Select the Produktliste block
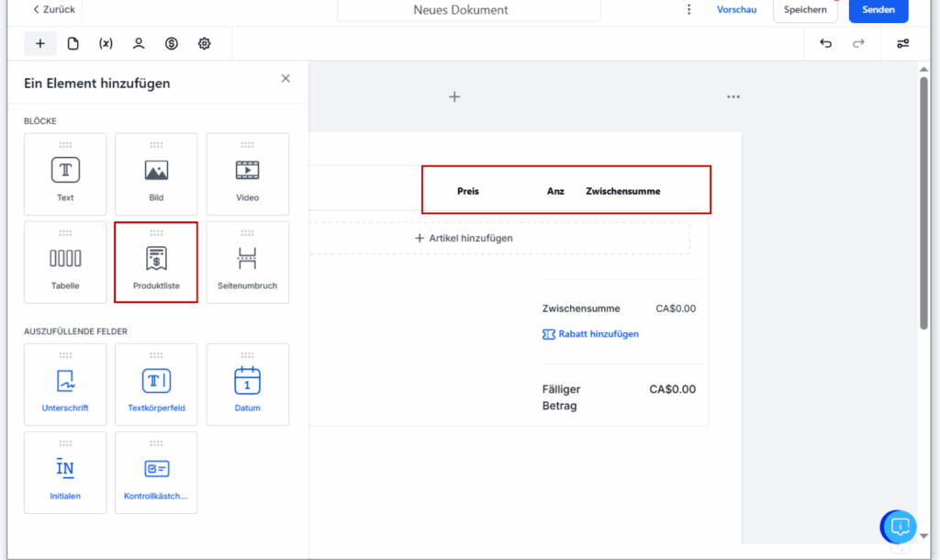940x560 pixels. 156,262
